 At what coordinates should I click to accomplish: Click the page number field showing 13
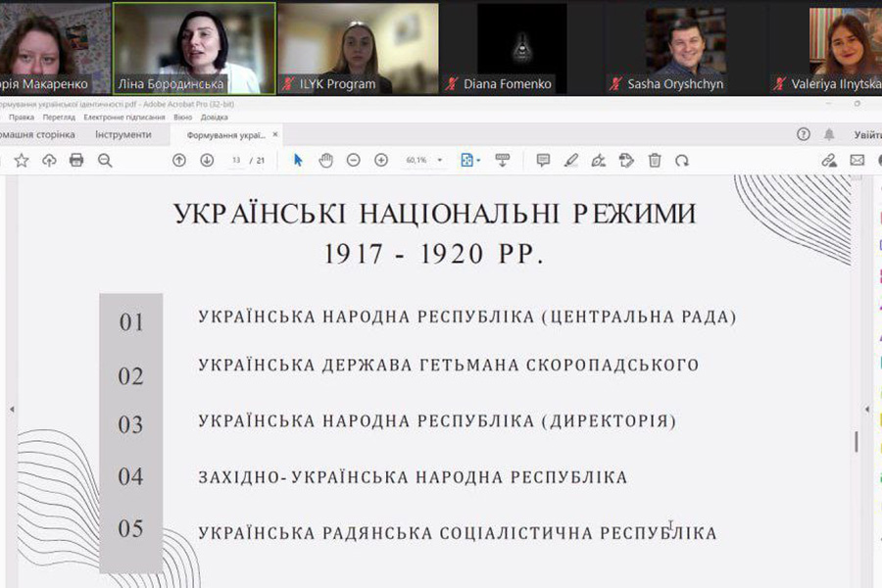236,161
